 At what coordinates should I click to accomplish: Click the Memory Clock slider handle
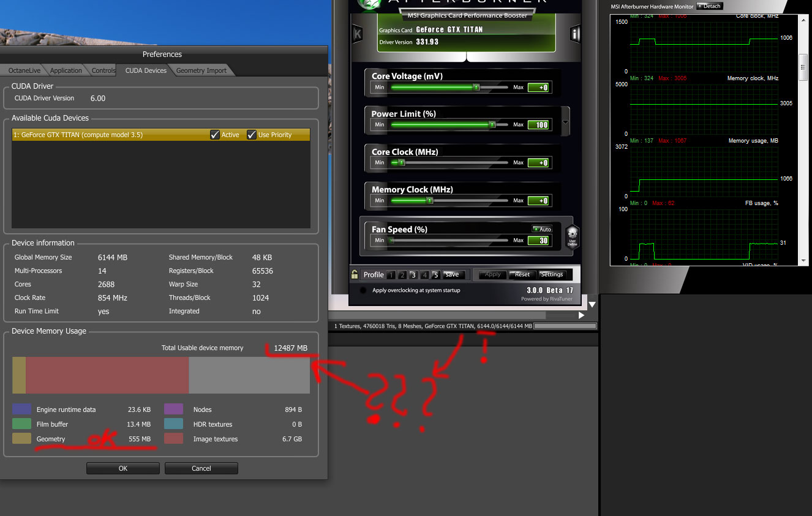coord(429,201)
